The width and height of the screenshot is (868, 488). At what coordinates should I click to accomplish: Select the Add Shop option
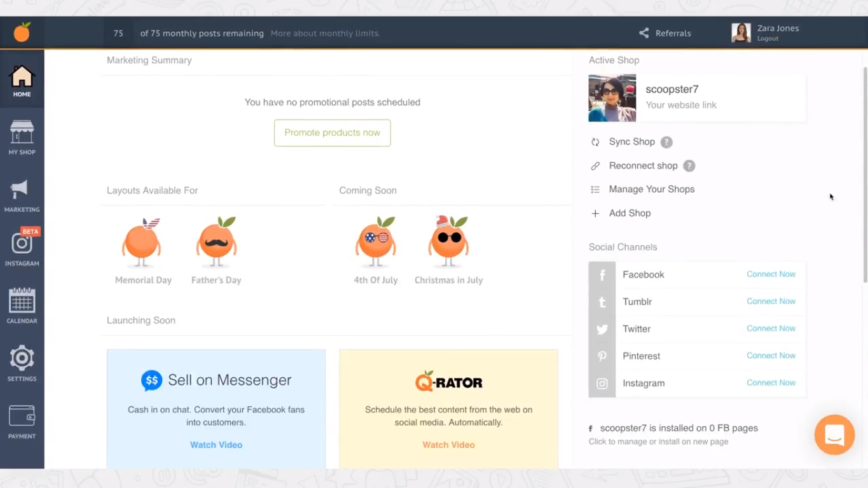(x=630, y=213)
